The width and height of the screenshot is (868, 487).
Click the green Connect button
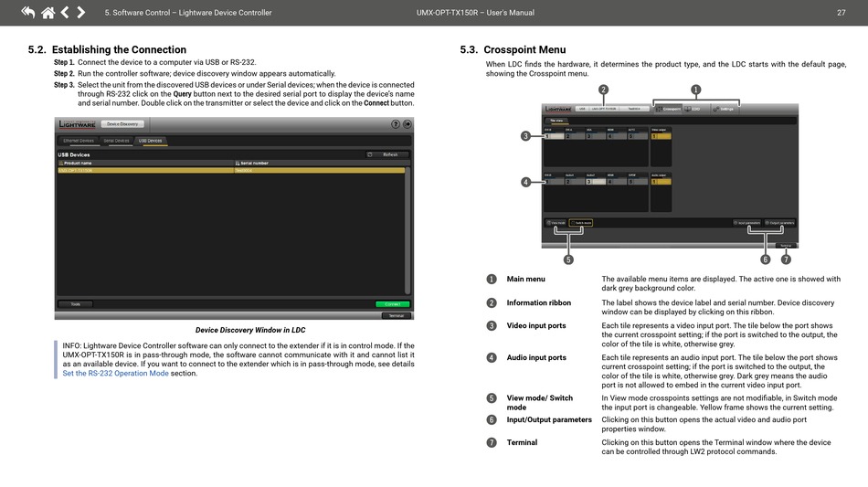(393, 304)
